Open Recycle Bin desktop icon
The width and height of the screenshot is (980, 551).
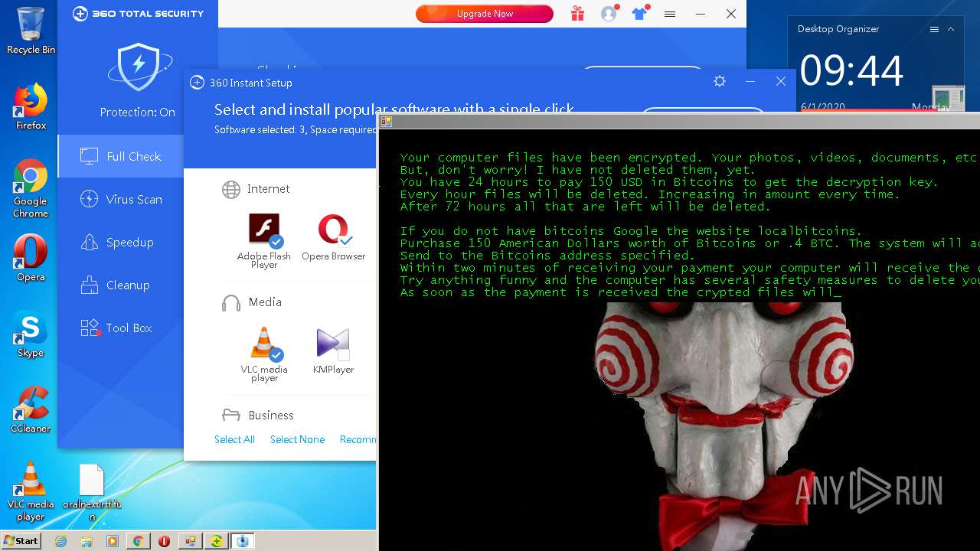pos(31,31)
